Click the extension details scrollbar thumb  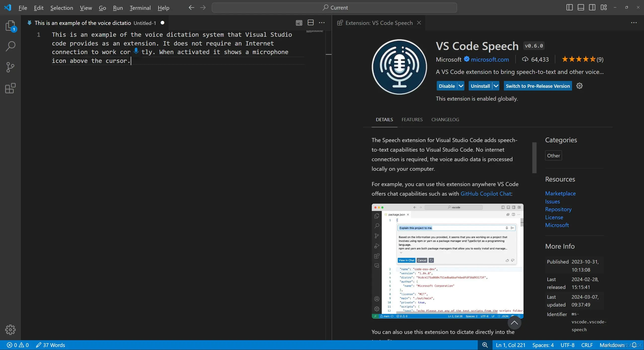pos(534,158)
